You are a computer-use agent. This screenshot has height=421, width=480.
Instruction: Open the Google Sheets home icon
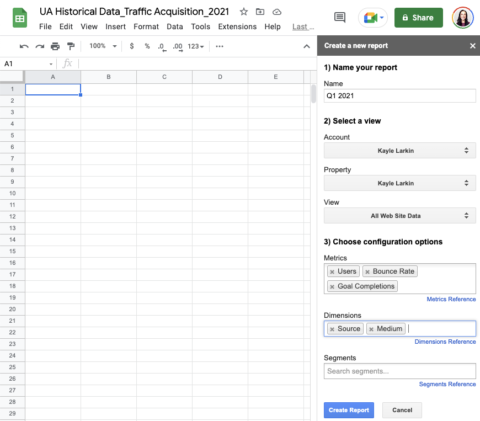20,18
